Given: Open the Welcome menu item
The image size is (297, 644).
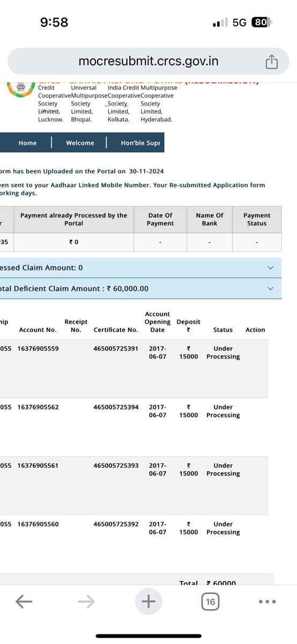Looking at the screenshot, I should point(80,143).
